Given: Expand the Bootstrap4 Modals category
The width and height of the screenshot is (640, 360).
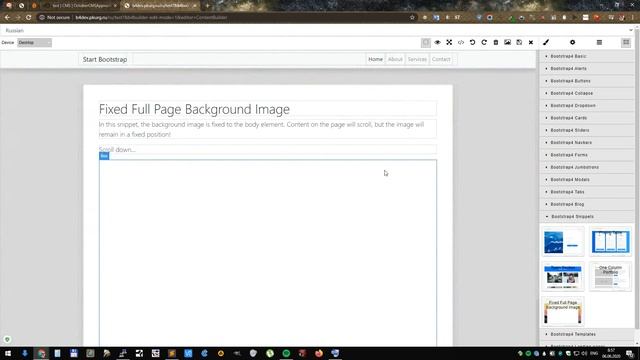Looking at the screenshot, I should (x=587, y=180).
